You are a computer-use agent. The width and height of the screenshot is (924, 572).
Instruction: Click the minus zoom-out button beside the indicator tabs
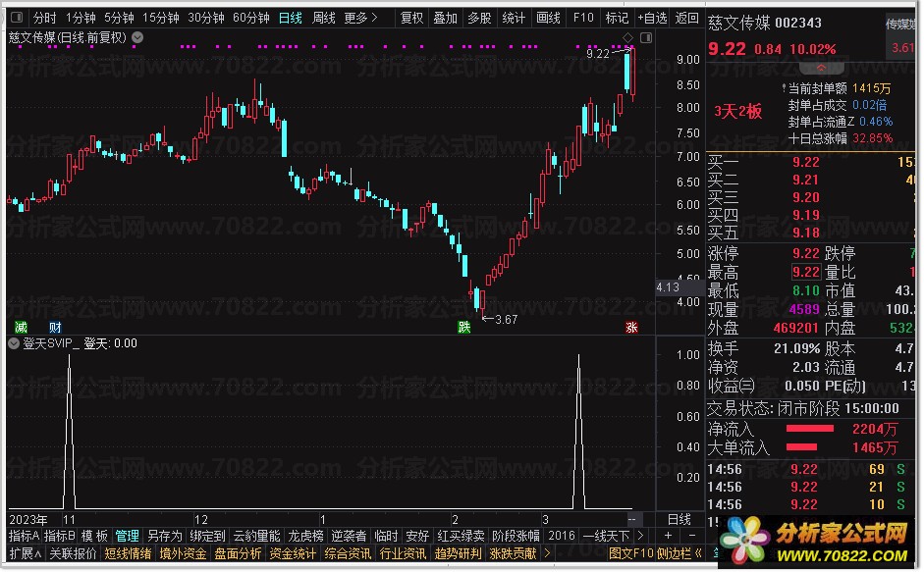(692, 536)
